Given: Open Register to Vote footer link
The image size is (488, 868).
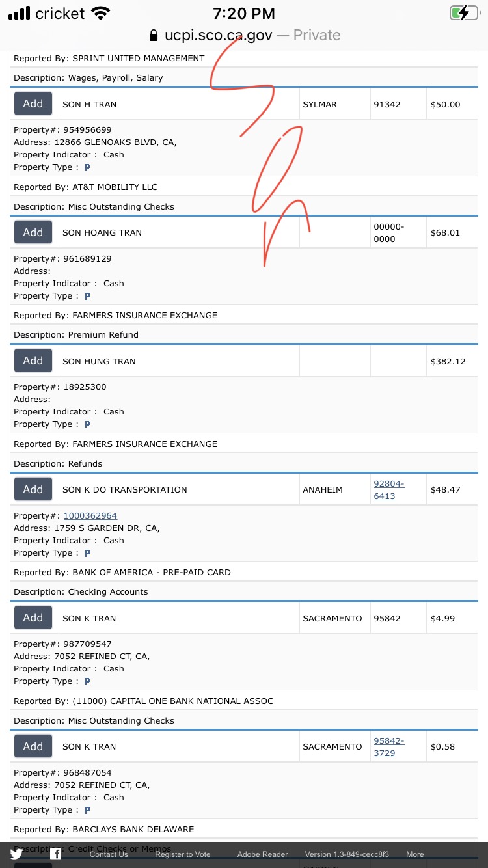Looking at the screenshot, I should [x=183, y=854].
